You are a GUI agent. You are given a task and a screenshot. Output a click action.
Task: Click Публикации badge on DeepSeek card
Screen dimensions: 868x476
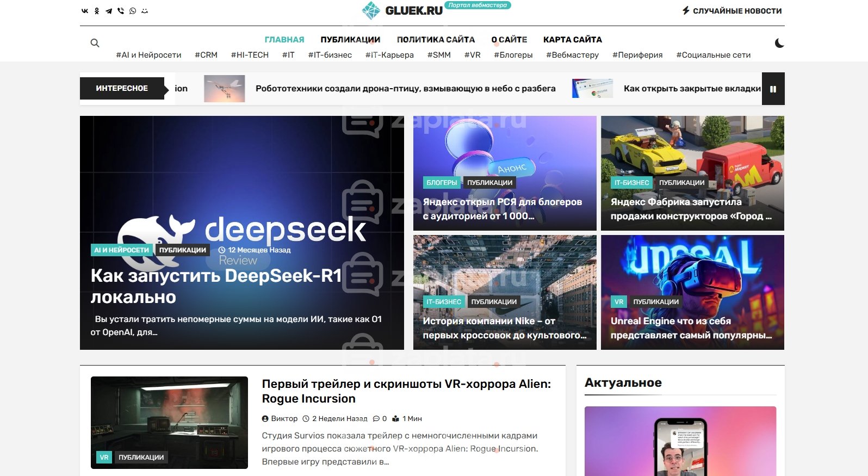click(183, 250)
